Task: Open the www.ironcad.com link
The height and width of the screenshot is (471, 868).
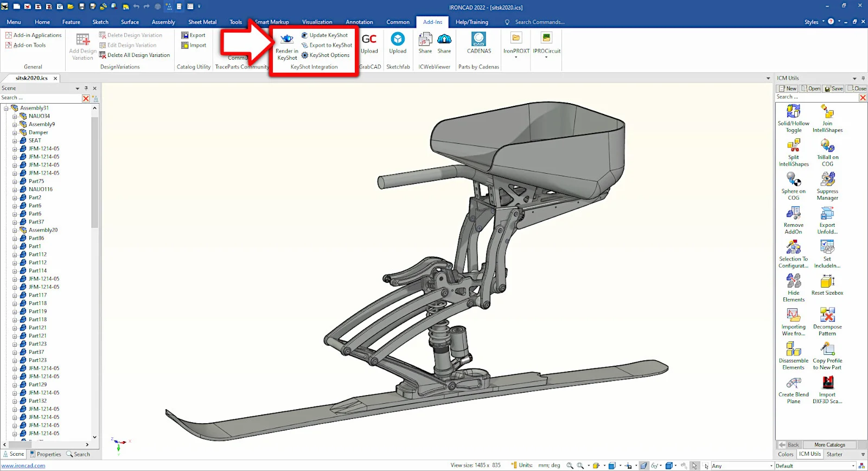Action: click(x=23, y=466)
